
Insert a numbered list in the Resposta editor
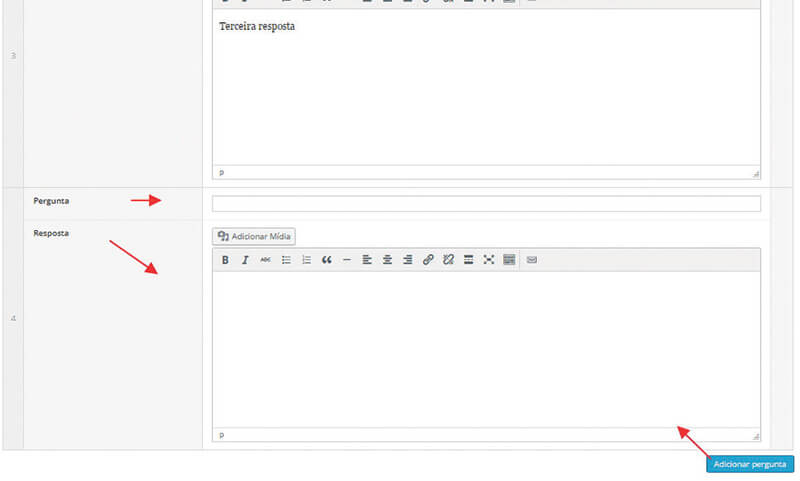coord(306,260)
